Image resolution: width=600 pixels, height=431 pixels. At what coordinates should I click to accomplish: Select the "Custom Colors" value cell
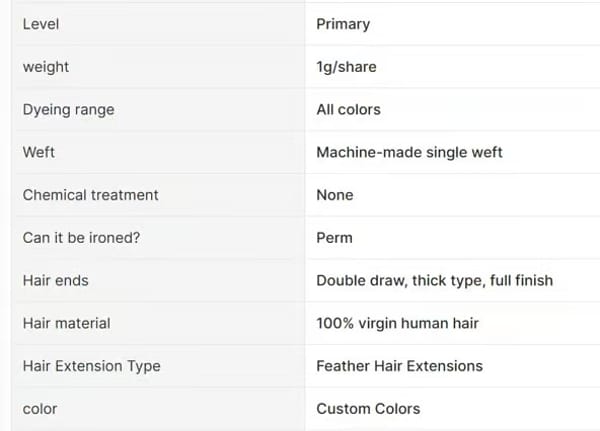368,409
